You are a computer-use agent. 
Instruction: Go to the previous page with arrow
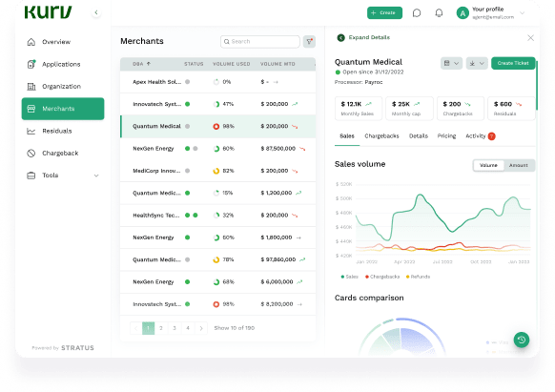click(x=135, y=328)
